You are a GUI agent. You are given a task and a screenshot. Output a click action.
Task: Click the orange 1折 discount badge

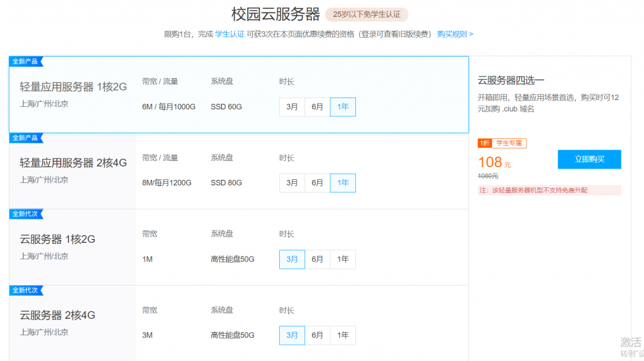[485, 143]
